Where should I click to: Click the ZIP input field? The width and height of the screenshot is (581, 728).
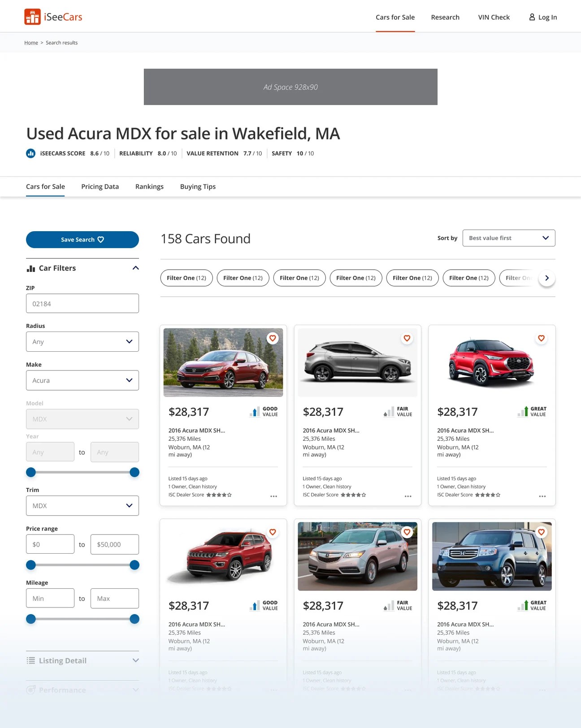coord(82,303)
